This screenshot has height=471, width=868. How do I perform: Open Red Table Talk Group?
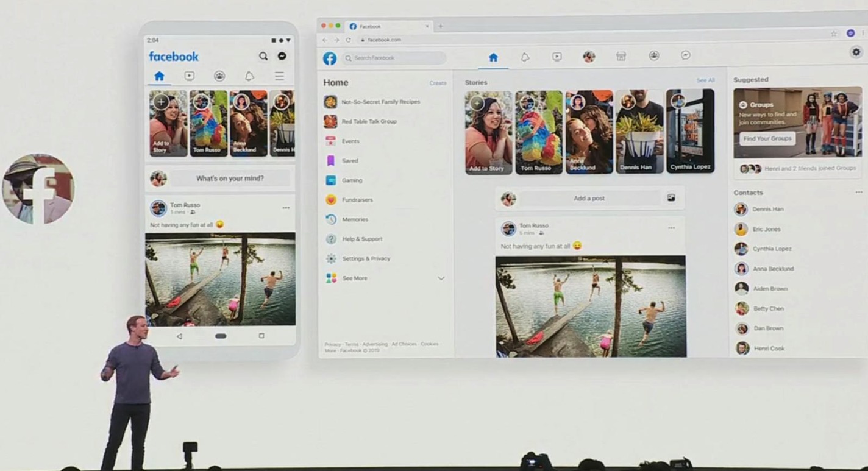pyautogui.click(x=361, y=121)
